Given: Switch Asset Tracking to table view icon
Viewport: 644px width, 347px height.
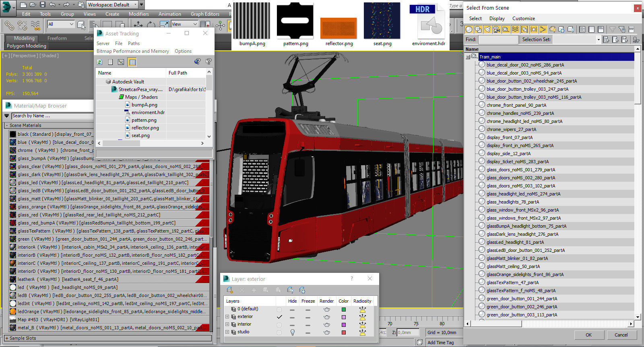Looking at the screenshot, I should 132,62.
